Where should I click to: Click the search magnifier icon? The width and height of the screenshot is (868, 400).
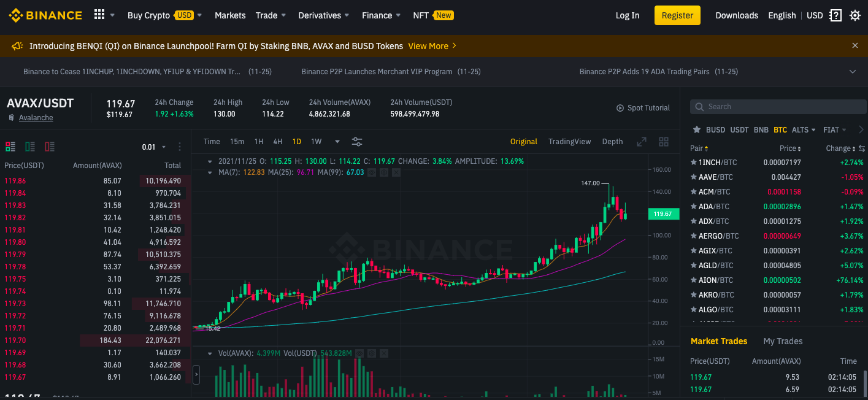point(699,107)
